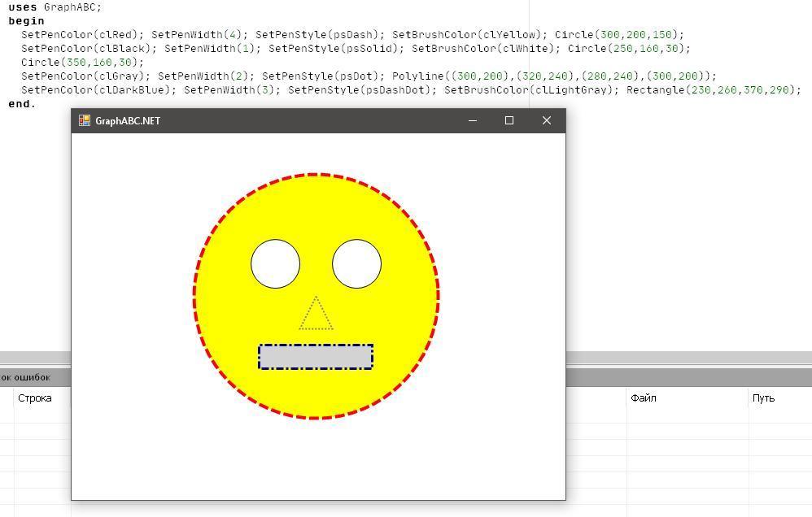Click the 'Строка' column header
The height and width of the screenshot is (517, 812).
[35, 398]
